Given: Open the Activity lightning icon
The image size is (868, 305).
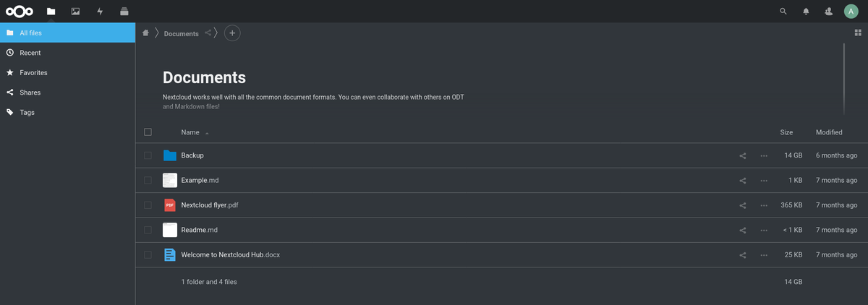Looking at the screenshot, I should pyautogui.click(x=100, y=11).
